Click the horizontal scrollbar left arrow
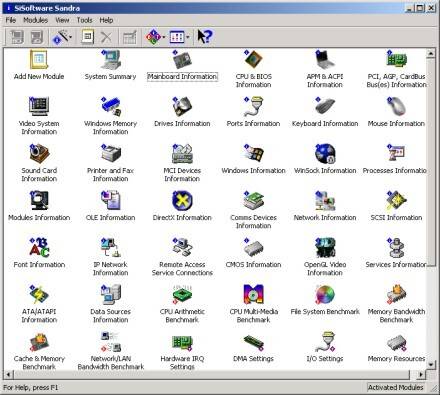The width and height of the screenshot is (440, 395). 9,374
